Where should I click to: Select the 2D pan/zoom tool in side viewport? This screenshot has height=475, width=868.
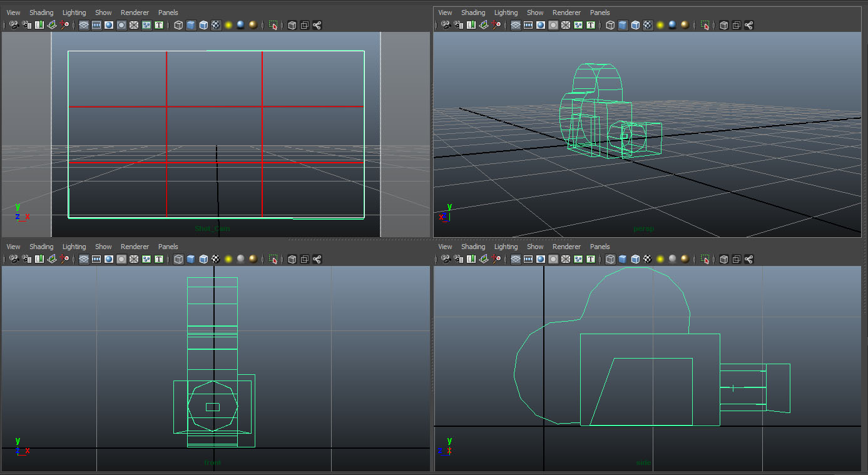[x=496, y=259]
